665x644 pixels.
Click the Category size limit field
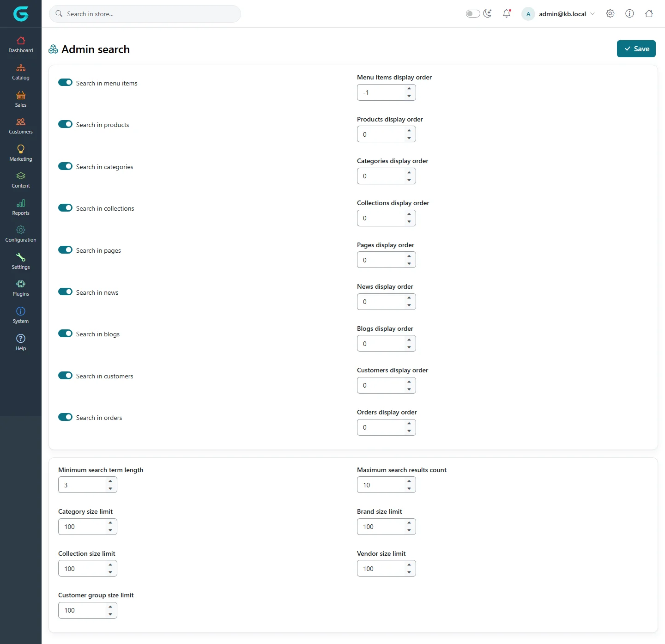point(88,527)
